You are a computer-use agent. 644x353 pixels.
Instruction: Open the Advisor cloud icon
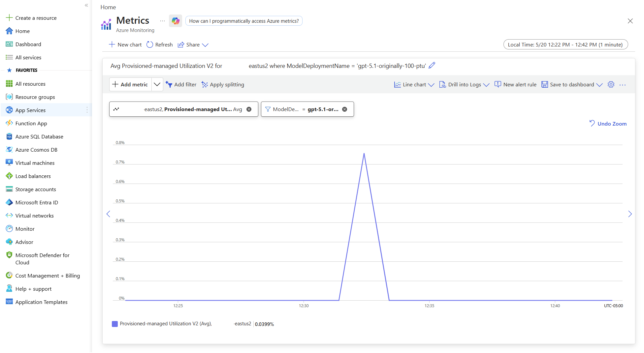[x=9, y=242]
